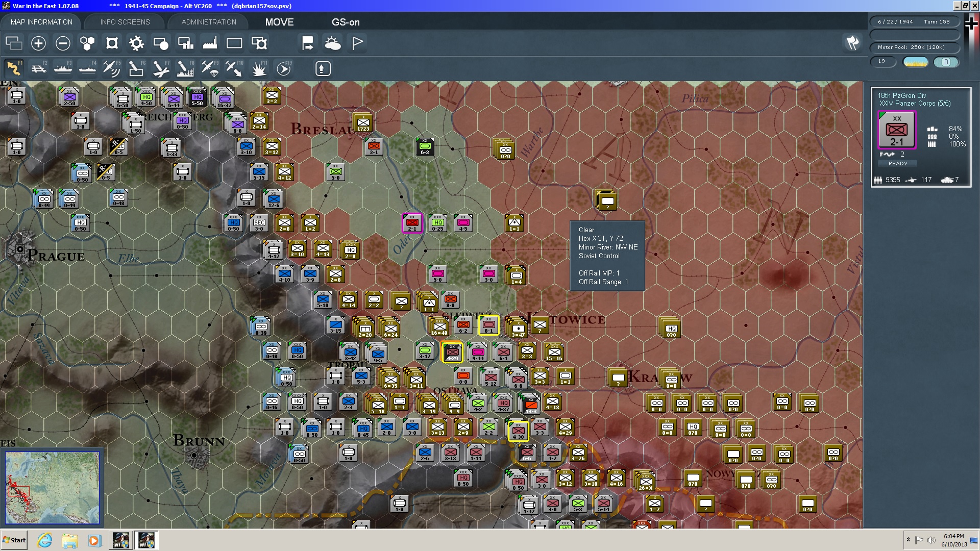
Task: Click the rectangle with ring icon
Action: click(x=259, y=43)
